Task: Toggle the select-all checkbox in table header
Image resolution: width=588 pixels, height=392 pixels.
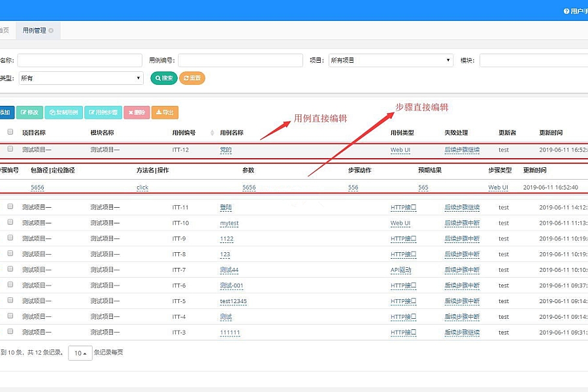Action: click(10, 133)
